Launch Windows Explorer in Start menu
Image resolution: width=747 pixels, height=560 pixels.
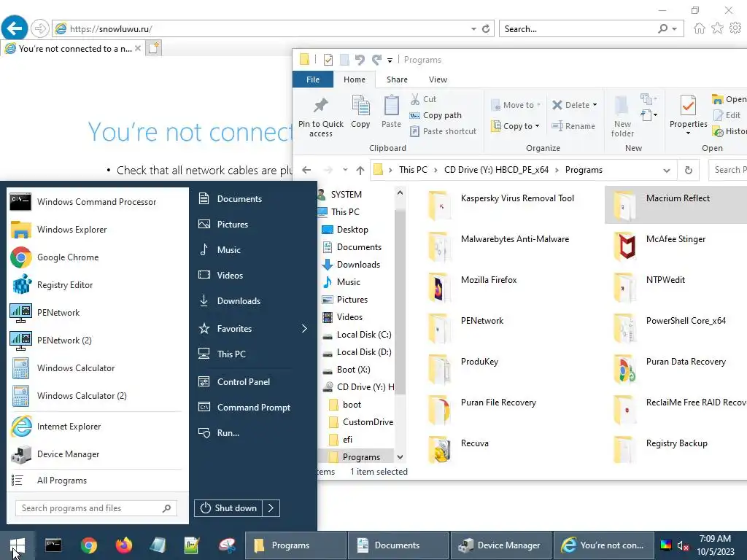pos(97,230)
